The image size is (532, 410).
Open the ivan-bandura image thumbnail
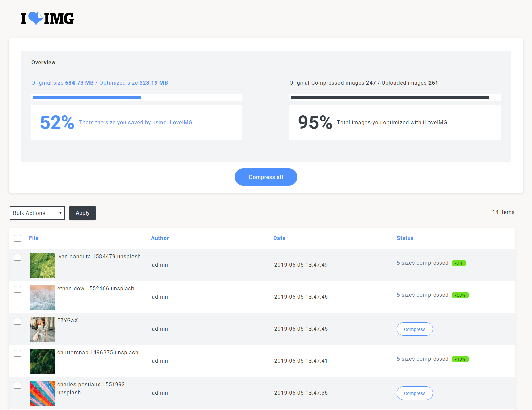point(42,265)
